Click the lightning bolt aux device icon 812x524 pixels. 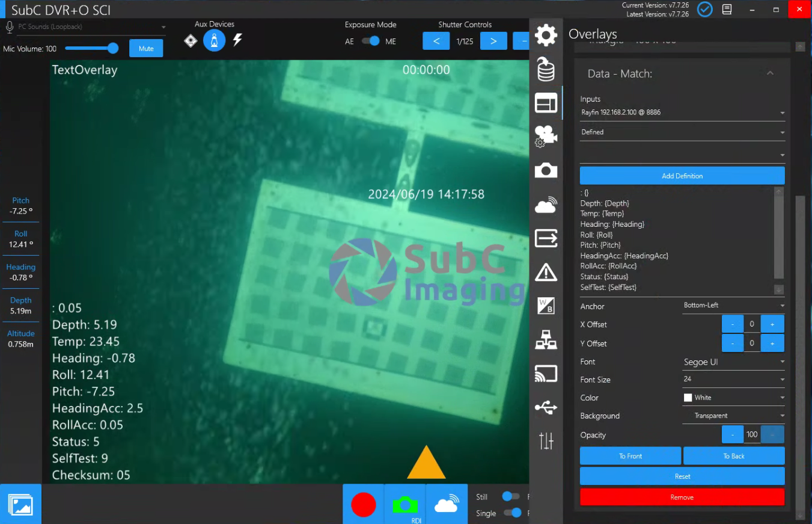click(237, 40)
